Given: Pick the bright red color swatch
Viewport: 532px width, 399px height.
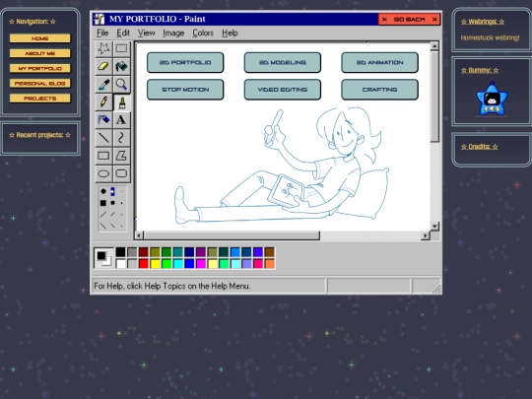Looking at the screenshot, I should pyautogui.click(x=144, y=264).
